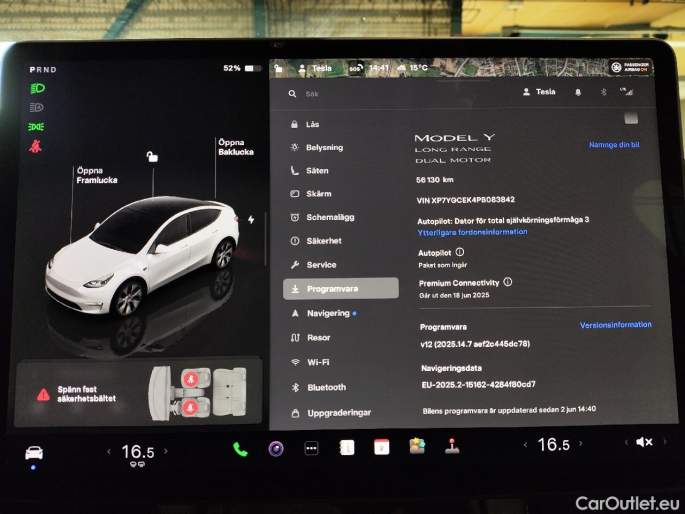Screen dimensions: 685x514
Task: Open the calendar app in dock
Action: (381, 447)
